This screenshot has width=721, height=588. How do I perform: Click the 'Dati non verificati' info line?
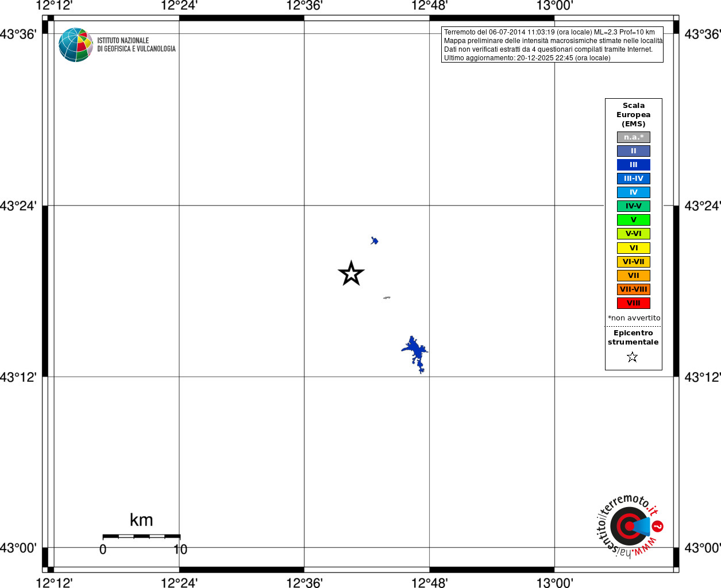[x=548, y=49]
